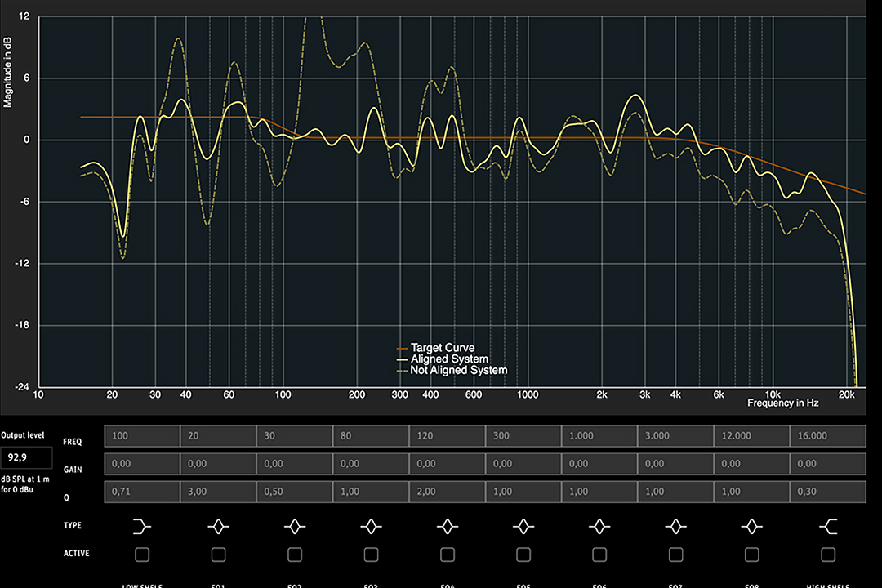Image resolution: width=882 pixels, height=588 pixels.
Task: Click the high shelf filter type icon
Action: [x=828, y=527]
